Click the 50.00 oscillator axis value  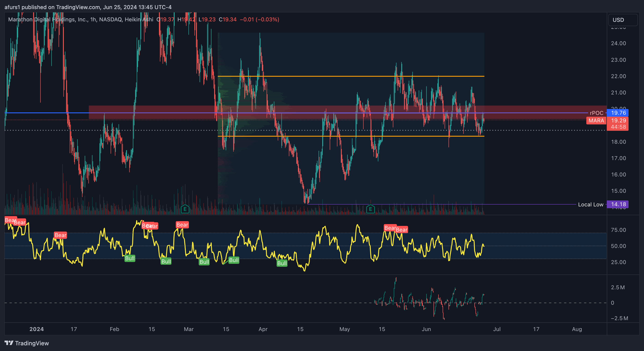pos(619,246)
